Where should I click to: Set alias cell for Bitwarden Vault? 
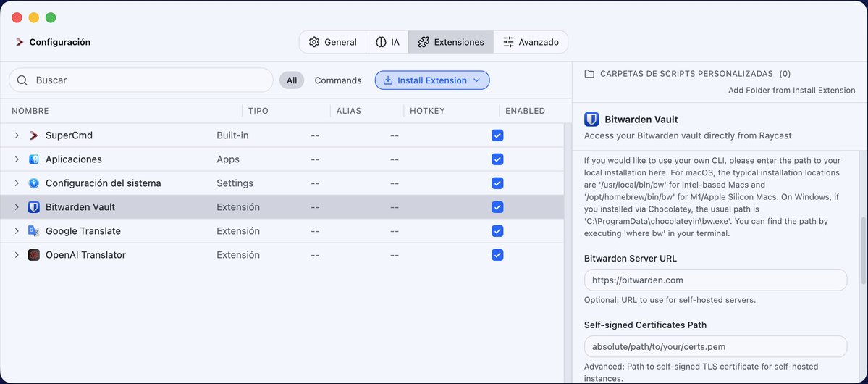tap(314, 207)
